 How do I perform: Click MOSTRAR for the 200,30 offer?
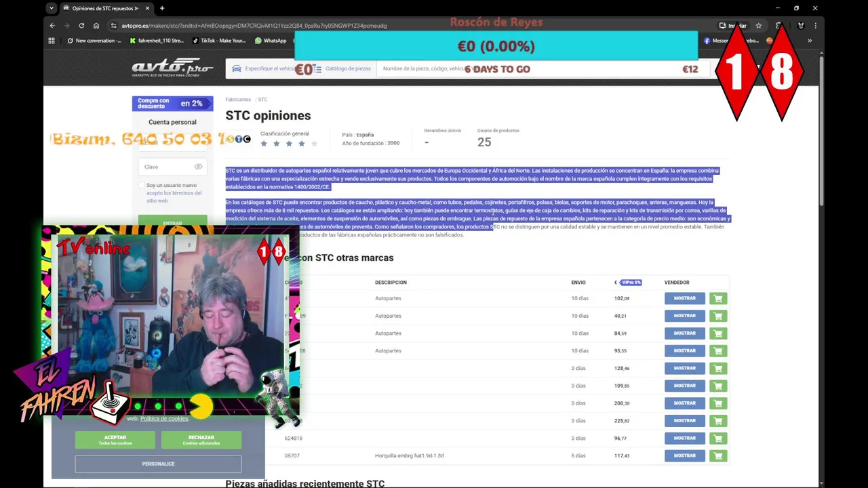(685, 403)
